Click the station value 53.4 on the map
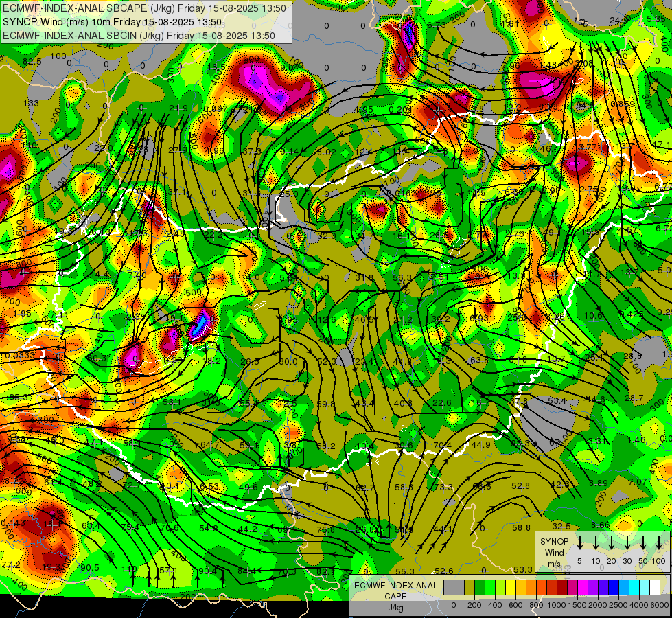 click(557, 401)
